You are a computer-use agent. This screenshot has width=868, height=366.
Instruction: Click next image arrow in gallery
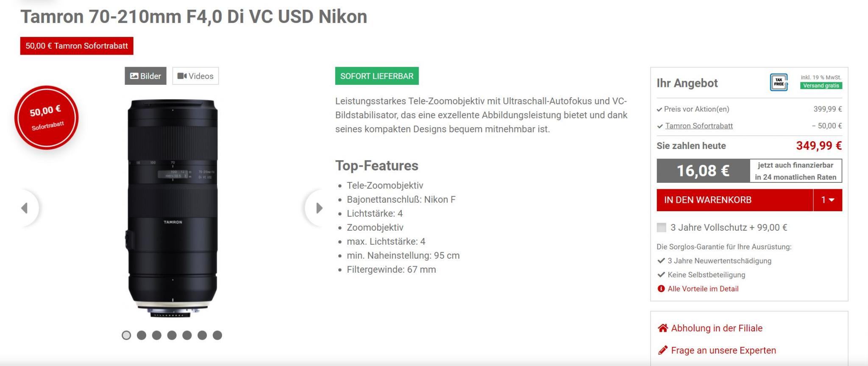coord(319,208)
